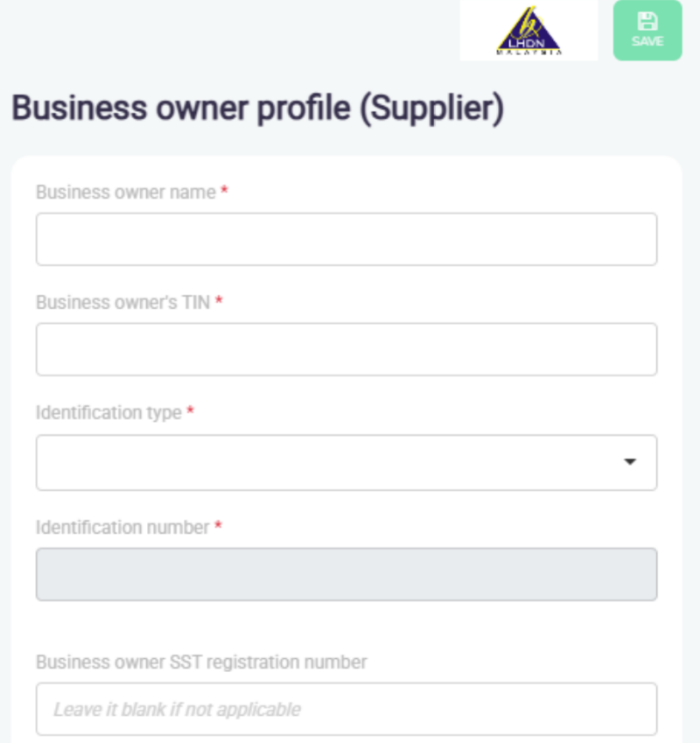Open the Identification type combo box
Screen dimensions: 700x743
click(332, 462)
